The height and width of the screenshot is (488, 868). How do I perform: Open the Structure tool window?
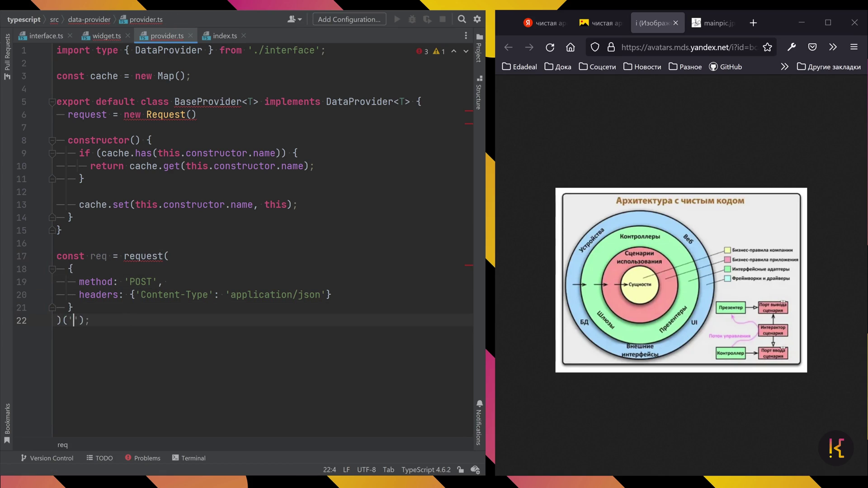(479, 93)
